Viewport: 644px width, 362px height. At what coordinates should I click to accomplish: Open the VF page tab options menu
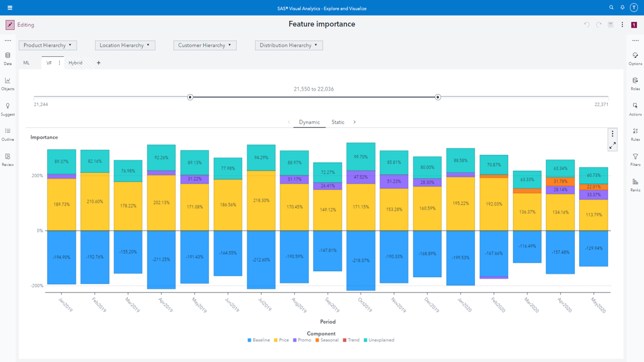[x=59, y=63]
